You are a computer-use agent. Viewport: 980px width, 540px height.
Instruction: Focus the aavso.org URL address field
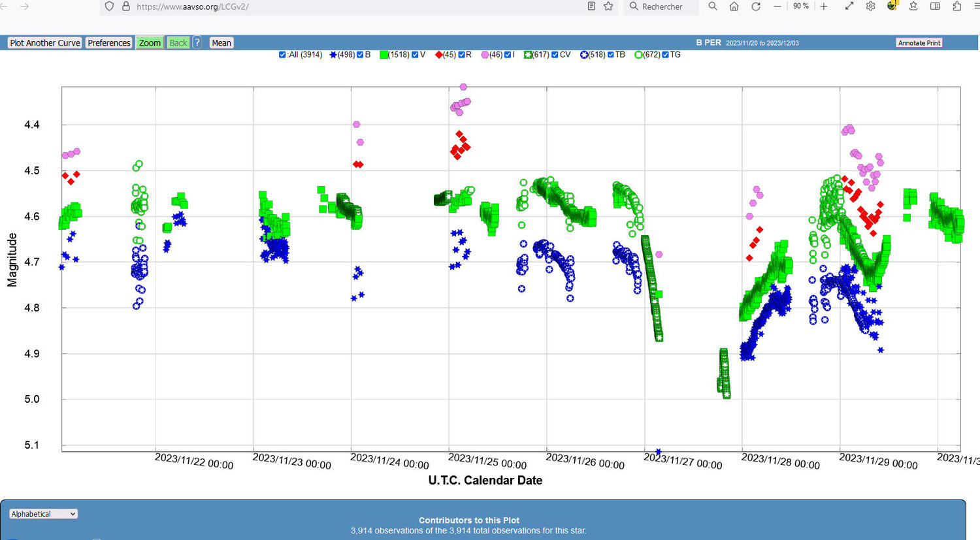[359, 7]
